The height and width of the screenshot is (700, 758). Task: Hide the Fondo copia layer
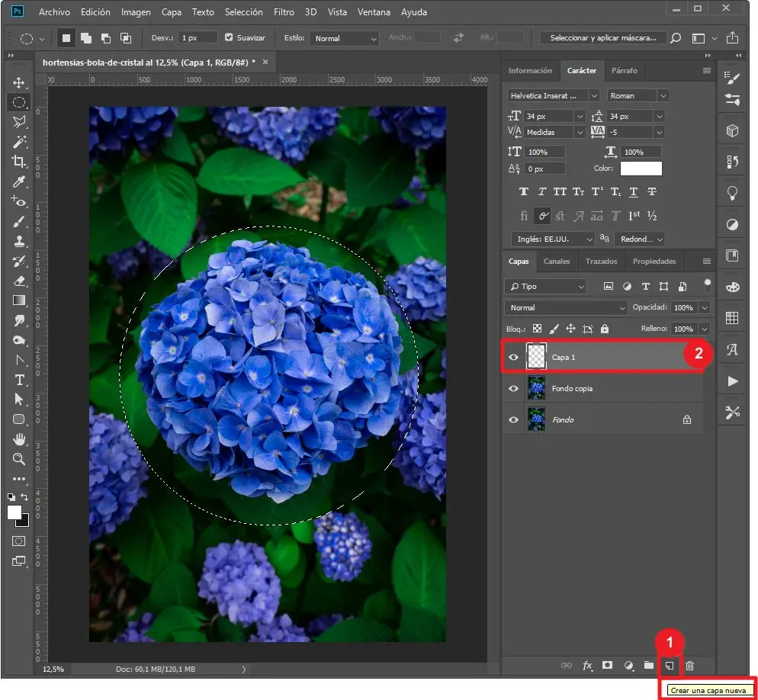(513, 388)
